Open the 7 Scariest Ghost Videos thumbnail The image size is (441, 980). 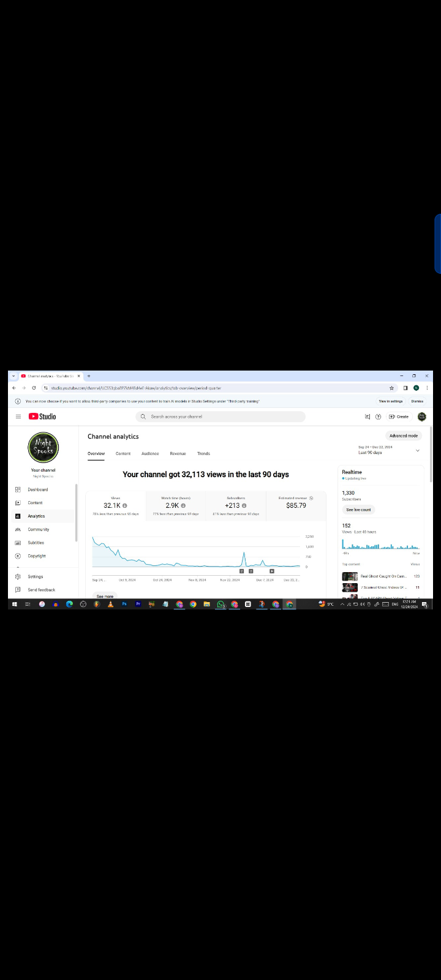350,587
